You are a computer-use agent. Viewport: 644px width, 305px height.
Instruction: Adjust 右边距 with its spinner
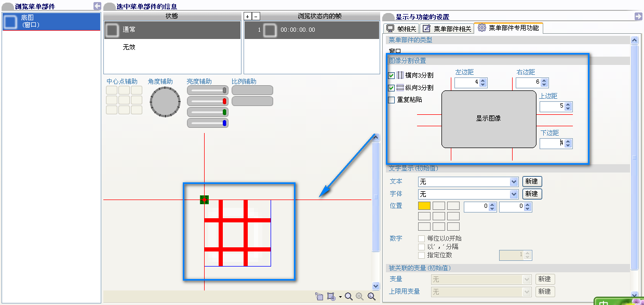click(x=545, y=83)
